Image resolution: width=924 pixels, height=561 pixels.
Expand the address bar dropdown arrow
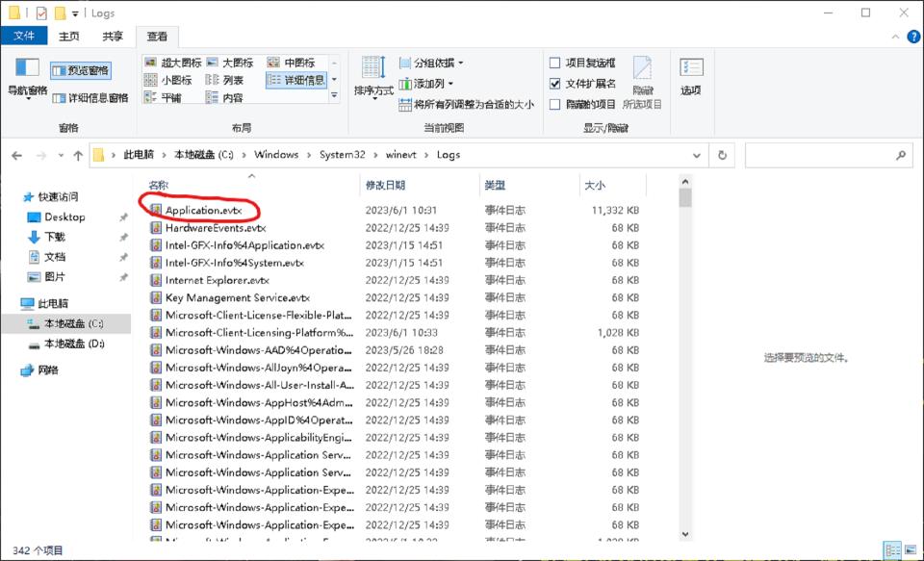[x=697, y=155]
